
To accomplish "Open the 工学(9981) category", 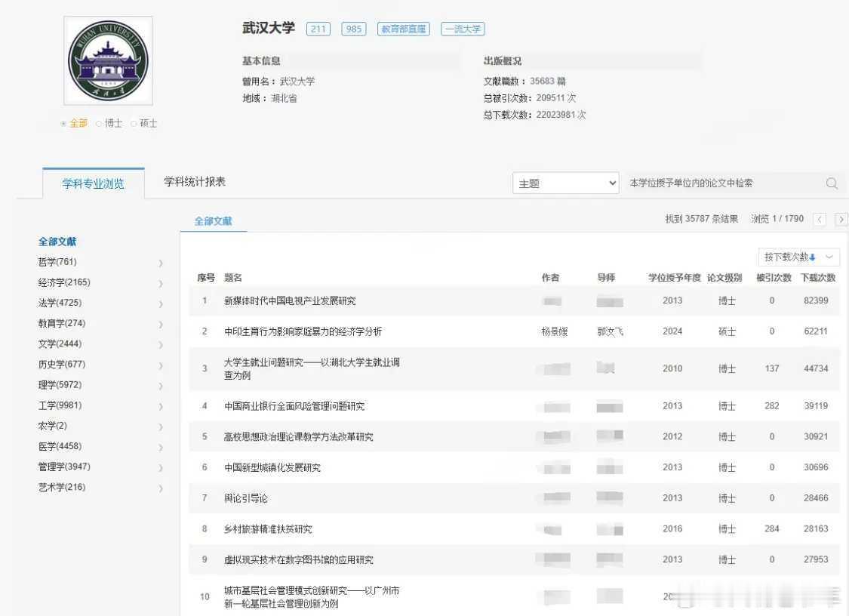I will [x=60, y=405].
